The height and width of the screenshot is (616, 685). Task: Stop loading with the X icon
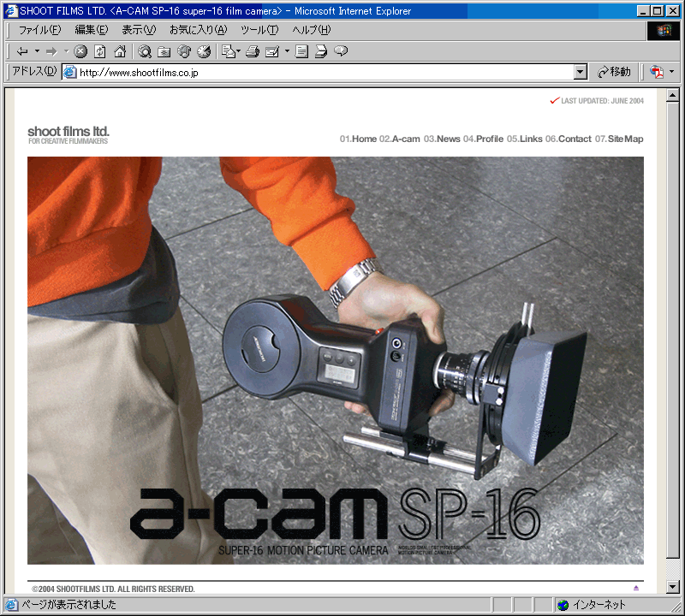pos(80,51)
